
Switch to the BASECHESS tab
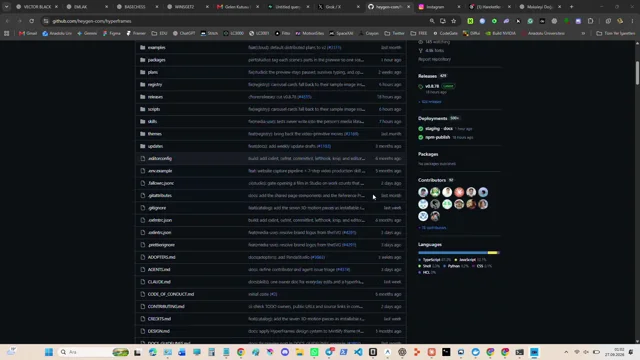click(x=137, y=7)
